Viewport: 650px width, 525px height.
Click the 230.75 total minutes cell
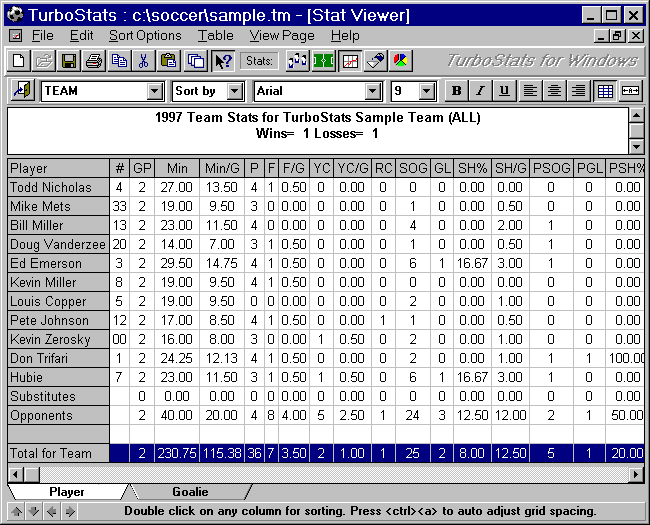177,453
